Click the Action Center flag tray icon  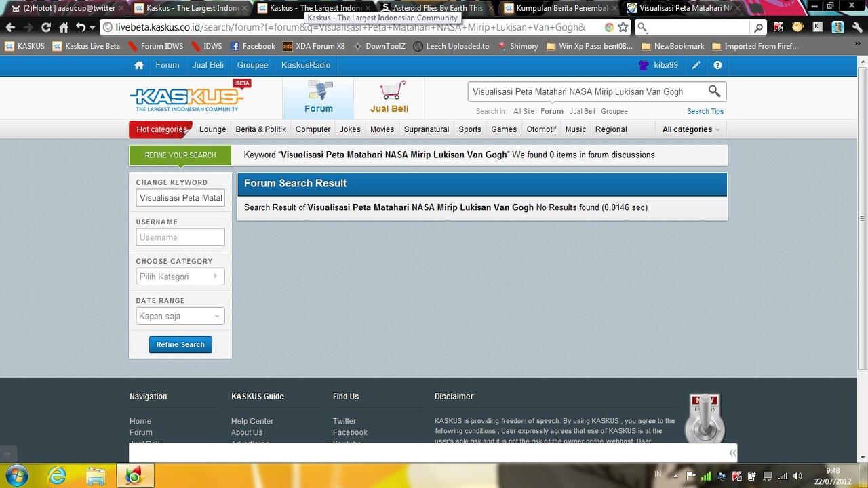pyautogui.click(x=692, y=476)
